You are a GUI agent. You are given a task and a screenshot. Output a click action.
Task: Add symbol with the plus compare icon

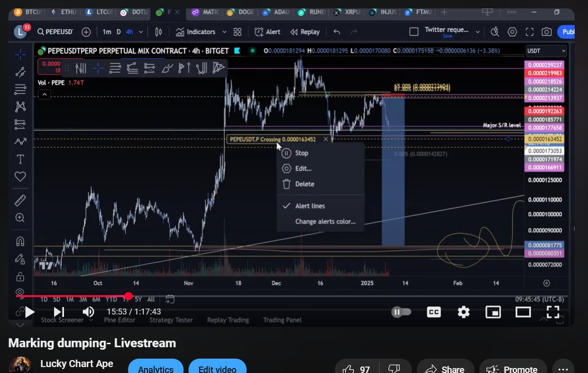[x=86, y=32]
